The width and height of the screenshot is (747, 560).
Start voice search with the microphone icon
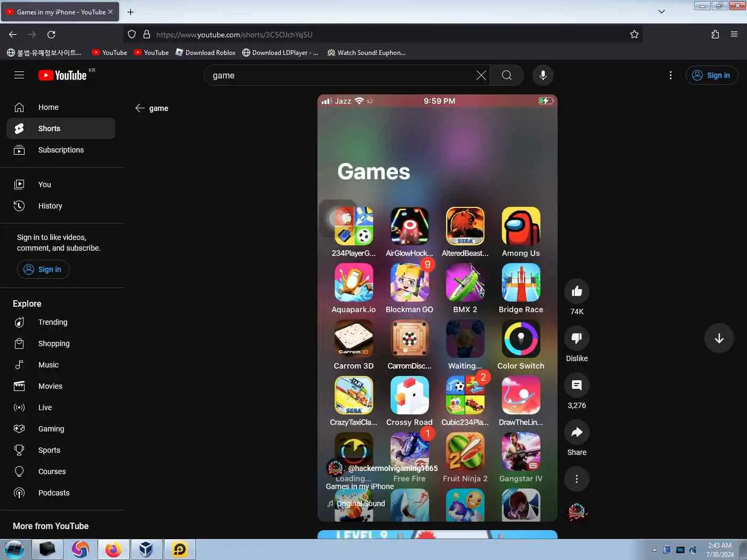tap(543, 75)
